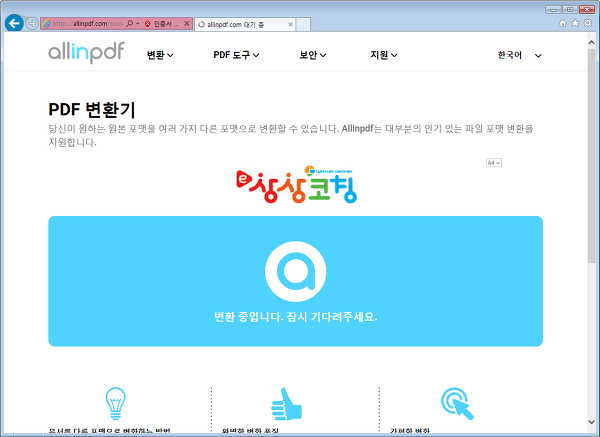Viewport: 600px width, 437px height.
Task: Click the allinpdf logo
Action: 86,53
